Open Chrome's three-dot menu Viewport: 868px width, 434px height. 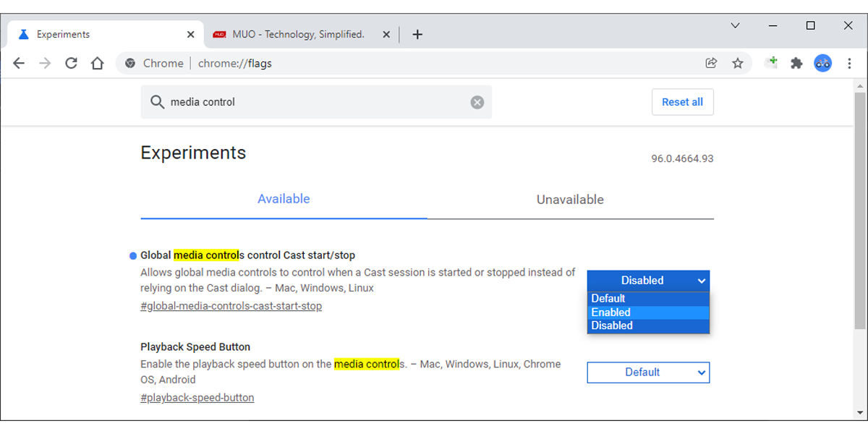(x=849, y=63)
